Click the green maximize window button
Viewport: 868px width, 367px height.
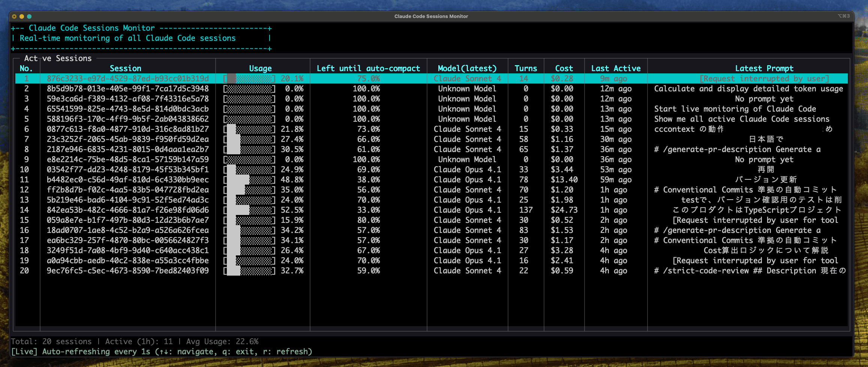[29, 16]
